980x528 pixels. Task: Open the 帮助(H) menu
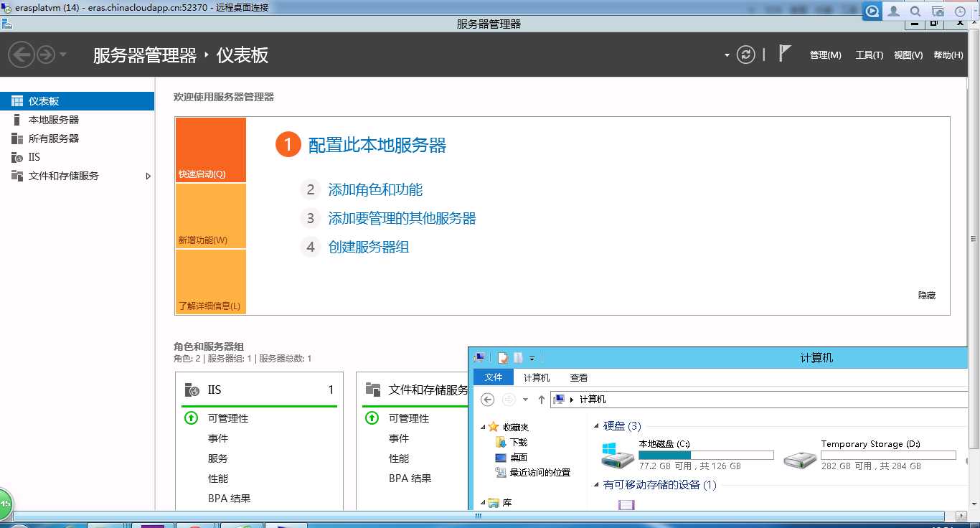tap(948, 55)
